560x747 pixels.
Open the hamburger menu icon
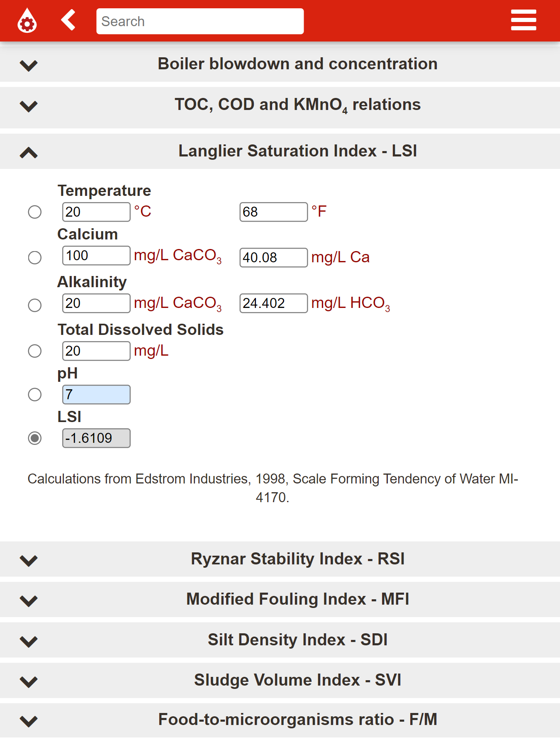click(x=523, y=20)
